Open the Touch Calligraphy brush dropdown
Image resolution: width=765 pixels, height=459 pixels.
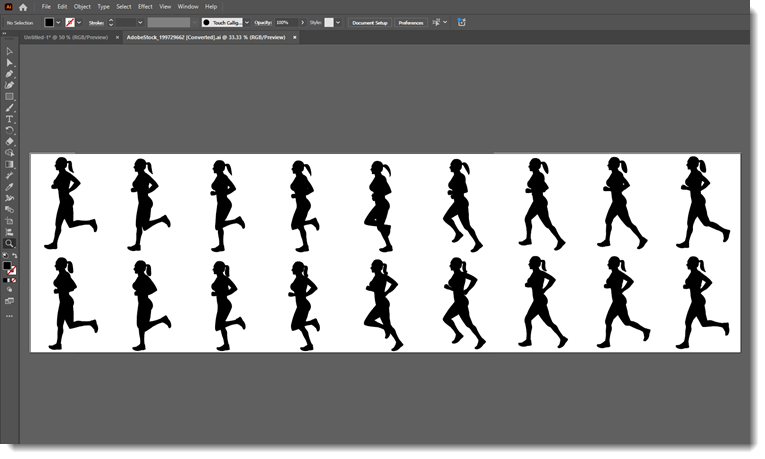click(x=247, y=22)
